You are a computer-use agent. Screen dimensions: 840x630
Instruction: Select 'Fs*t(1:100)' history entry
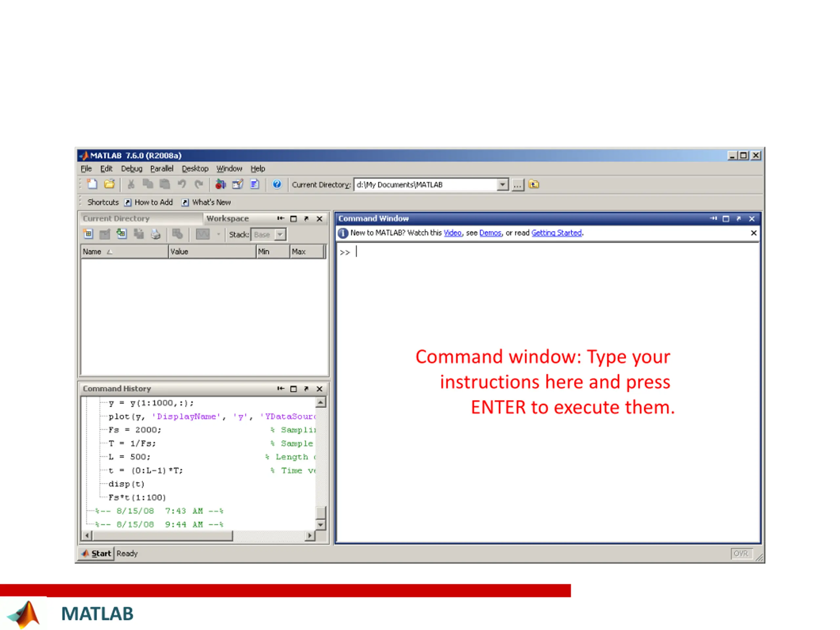137,497
